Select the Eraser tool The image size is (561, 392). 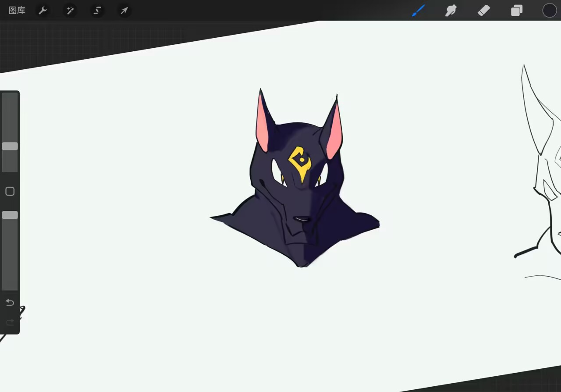click(x=484, y=11)
